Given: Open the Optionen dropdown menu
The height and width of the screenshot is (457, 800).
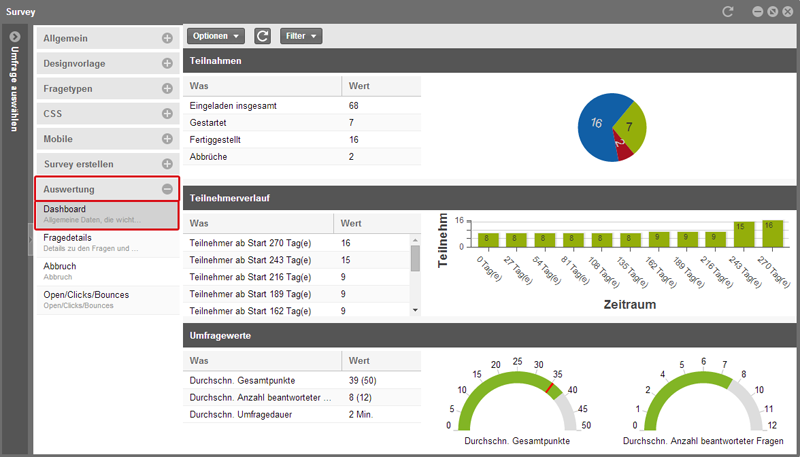Looking at the screenshot, I should (216, 36).
